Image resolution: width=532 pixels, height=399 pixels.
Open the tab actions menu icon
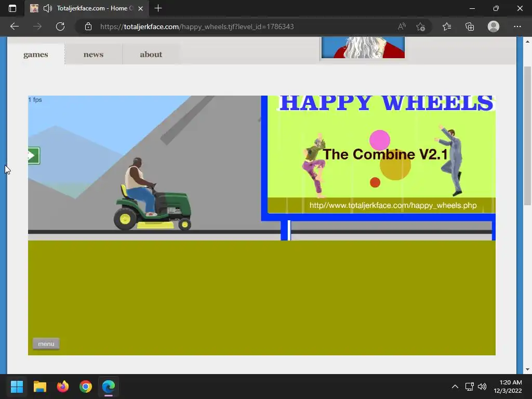click(12, 8)
